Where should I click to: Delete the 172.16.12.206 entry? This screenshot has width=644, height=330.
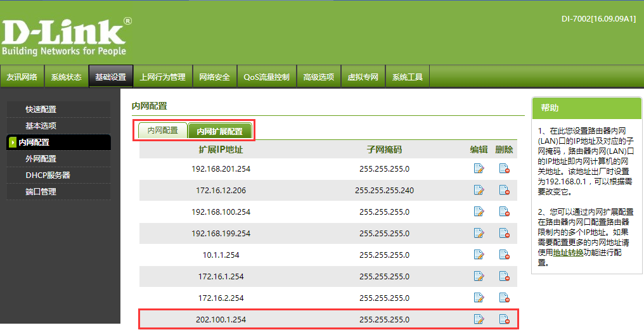tap(505, 190)
